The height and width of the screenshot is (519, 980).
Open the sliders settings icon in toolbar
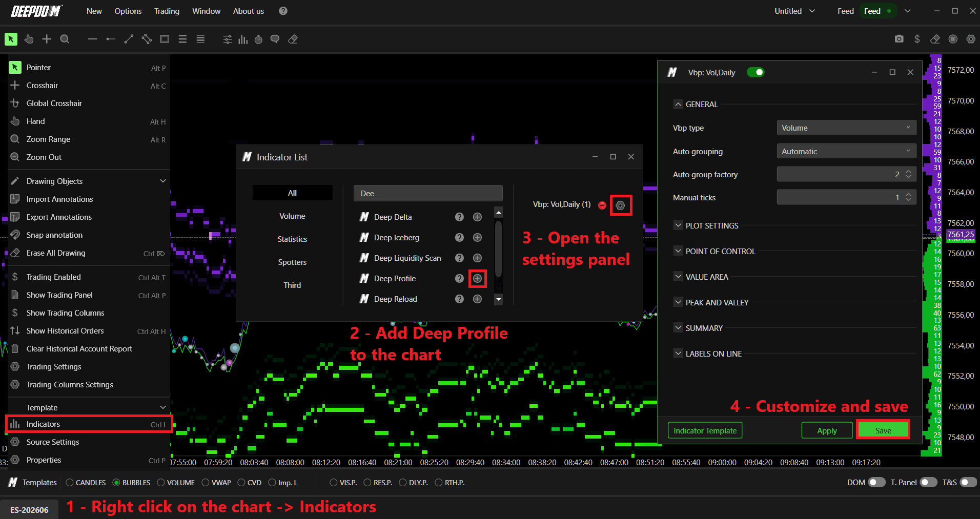point(228,39)
